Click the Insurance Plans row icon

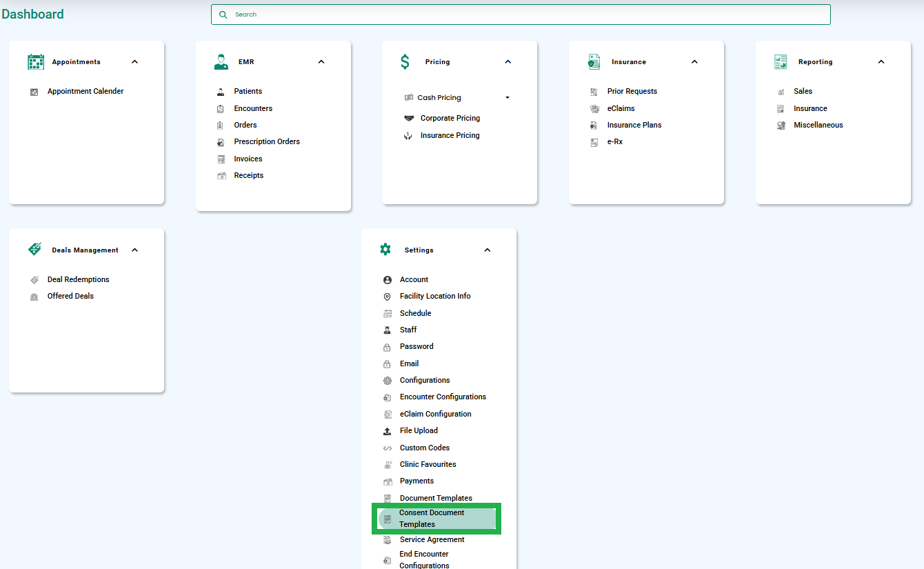point(594,126)
